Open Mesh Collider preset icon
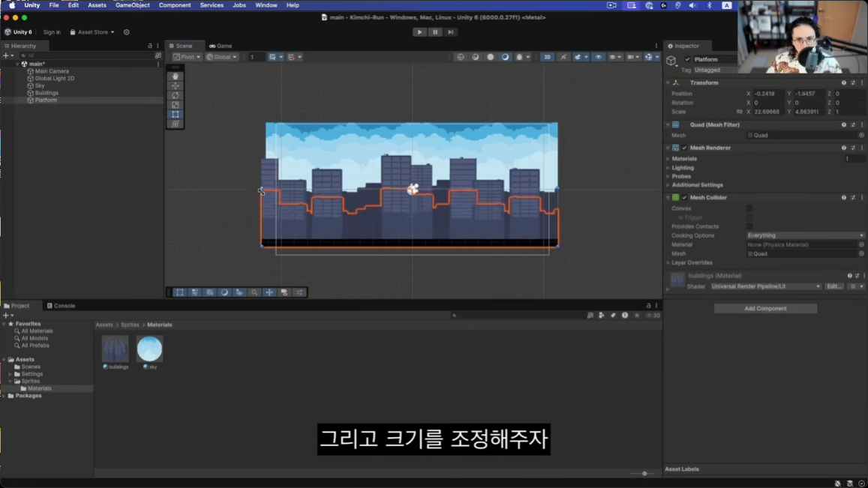 click(853, 198)
